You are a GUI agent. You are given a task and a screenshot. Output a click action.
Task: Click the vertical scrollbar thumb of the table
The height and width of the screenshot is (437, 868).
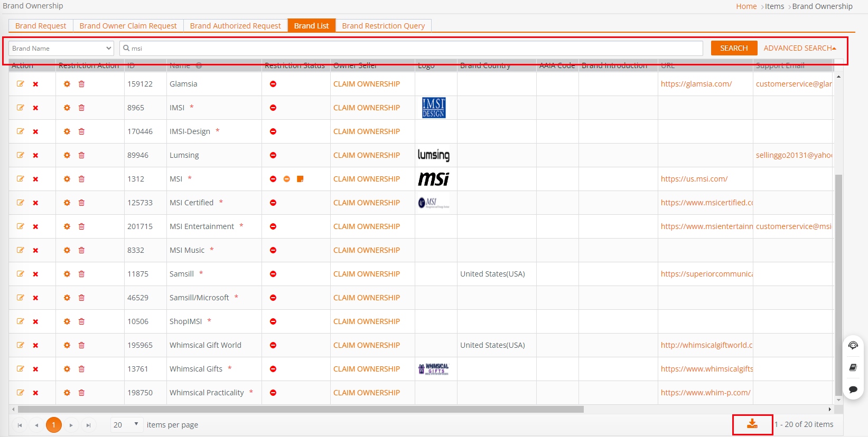(838, 285)
